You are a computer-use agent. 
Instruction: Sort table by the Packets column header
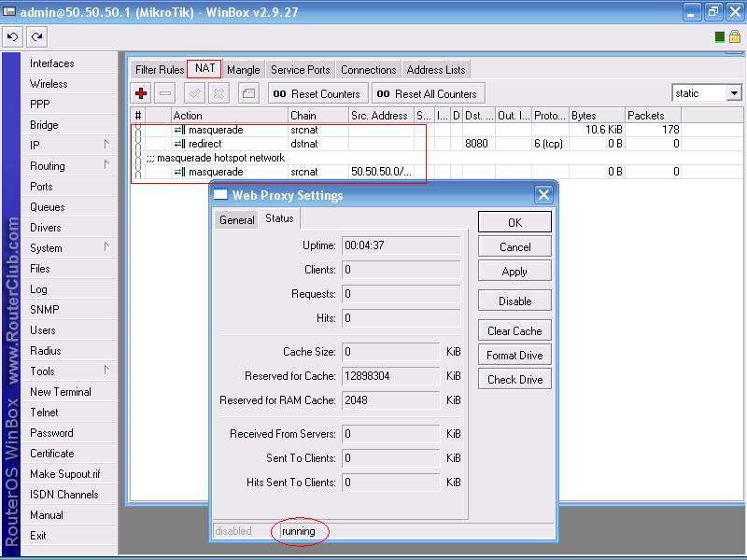pos(653,115)
